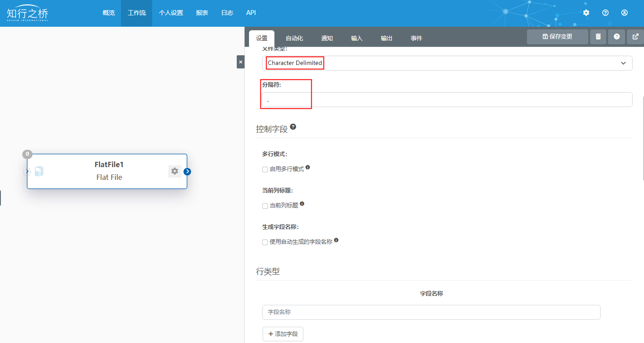Open the 报表 menu in top navigation
The image size is (644, 343).
tap(202, 13)
